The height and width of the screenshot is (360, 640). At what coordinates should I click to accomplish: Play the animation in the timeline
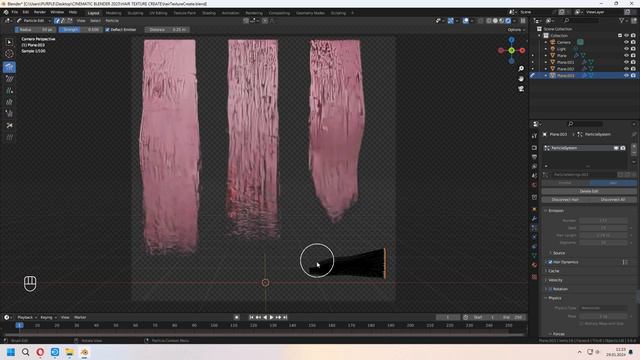pyautogui.click(x=271, y=317)
